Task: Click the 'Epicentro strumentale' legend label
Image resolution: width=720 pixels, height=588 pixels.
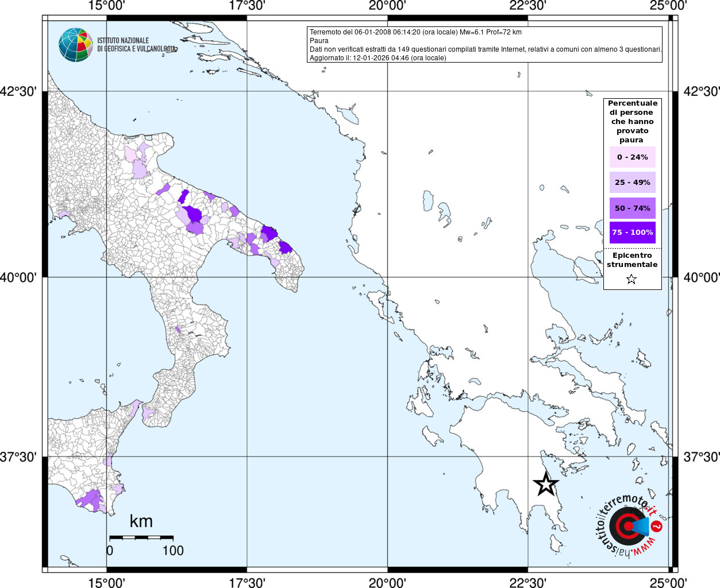Action: point(632,260)
